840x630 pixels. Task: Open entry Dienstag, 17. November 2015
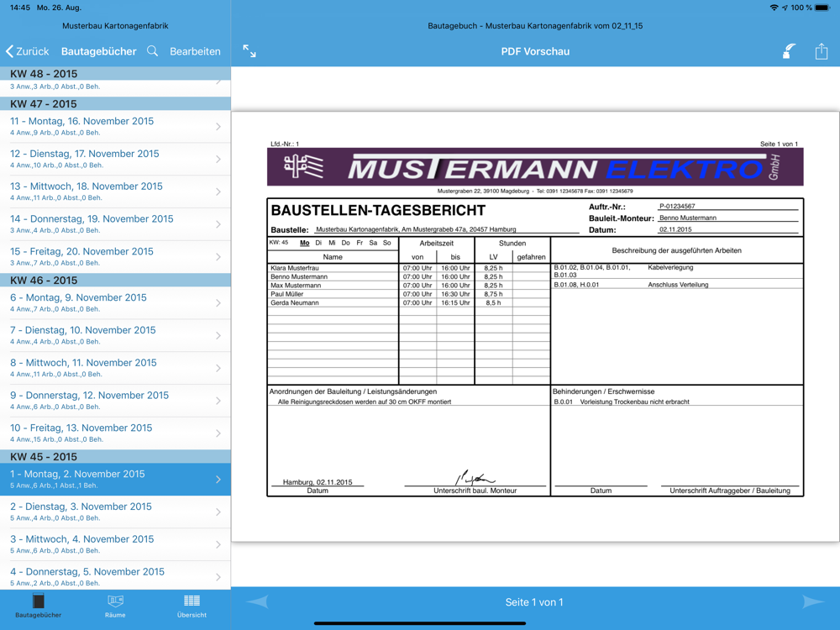click(x=115, y=159)
